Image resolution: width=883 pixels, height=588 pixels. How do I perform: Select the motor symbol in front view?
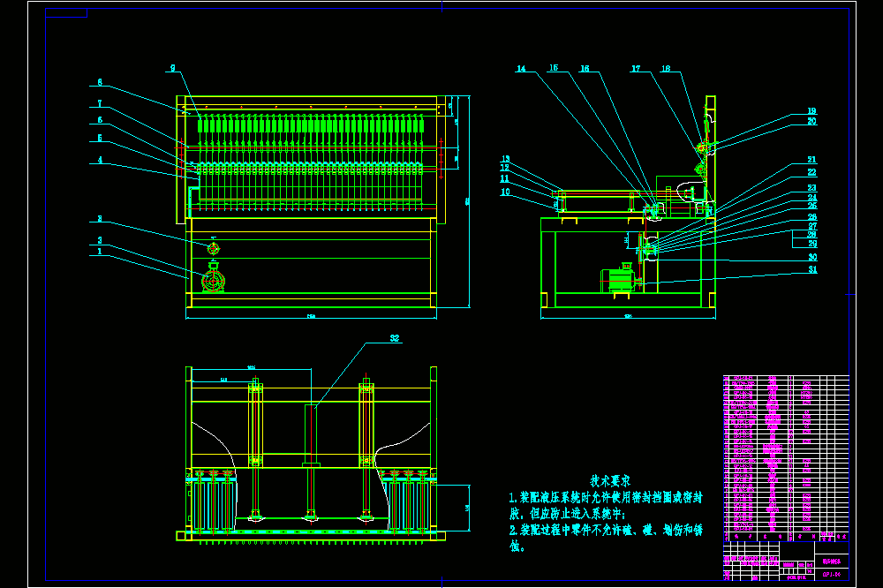tap(214, 277)
